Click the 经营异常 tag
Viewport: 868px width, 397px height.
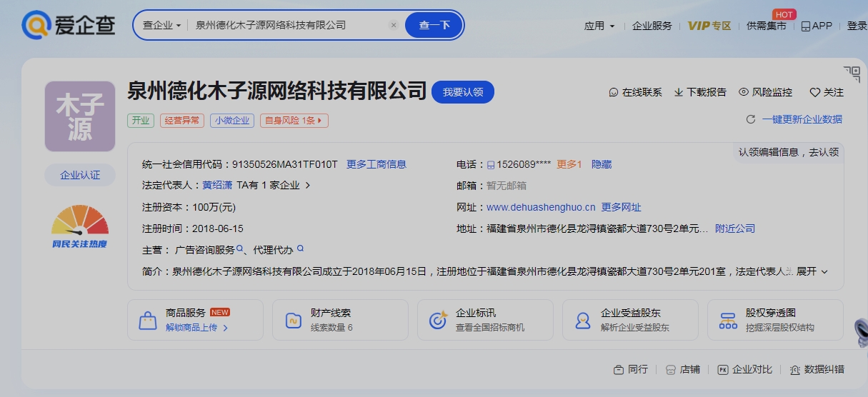(x=182, y=121)
